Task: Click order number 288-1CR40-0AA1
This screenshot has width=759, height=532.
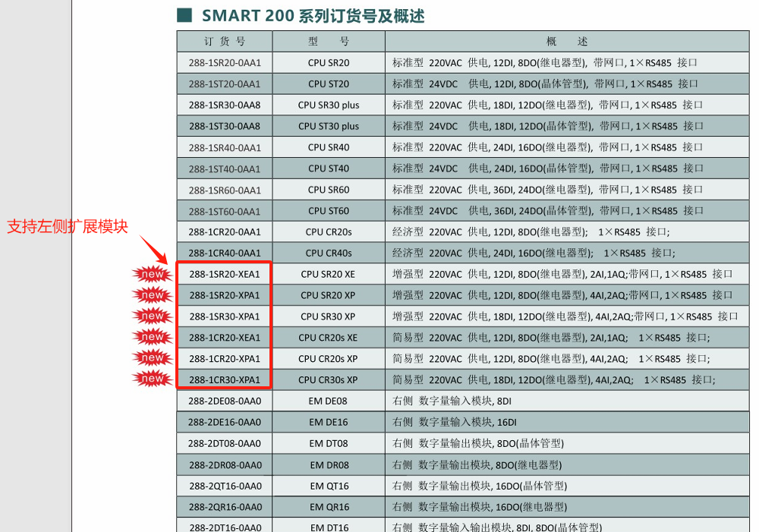Action: click(225, 253)
